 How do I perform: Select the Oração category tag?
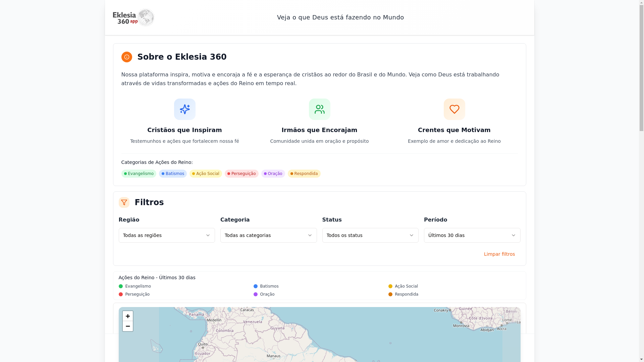pyautogui.click(x=273, y=174)
